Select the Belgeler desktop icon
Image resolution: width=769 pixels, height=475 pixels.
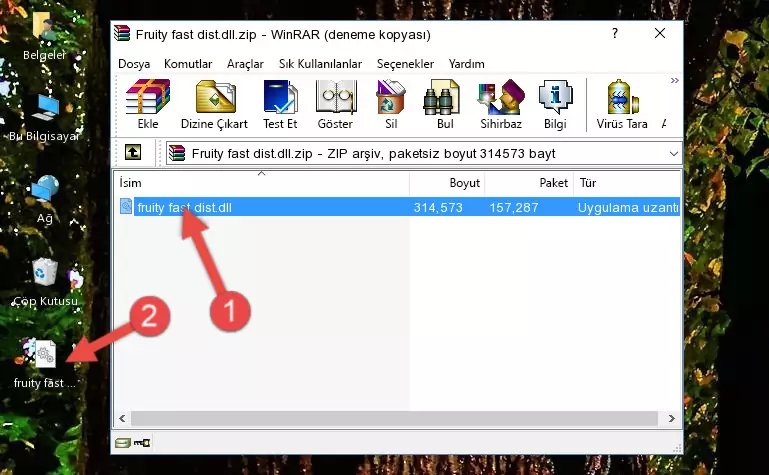44,36
